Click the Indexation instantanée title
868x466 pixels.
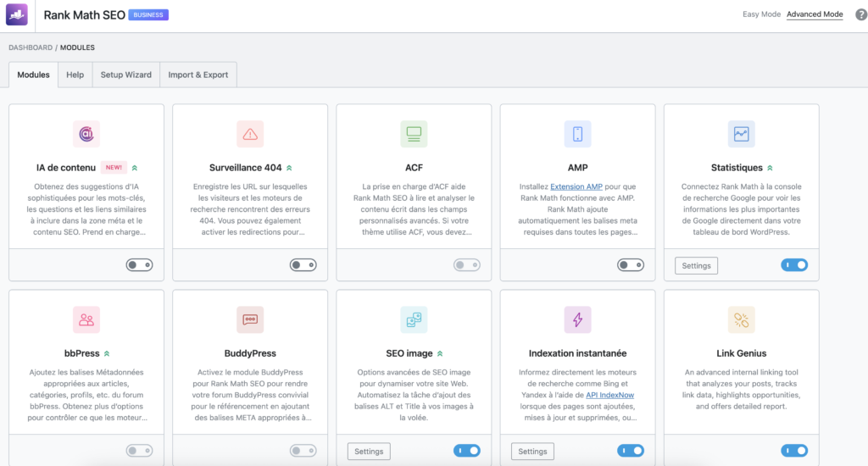(577, 353)
